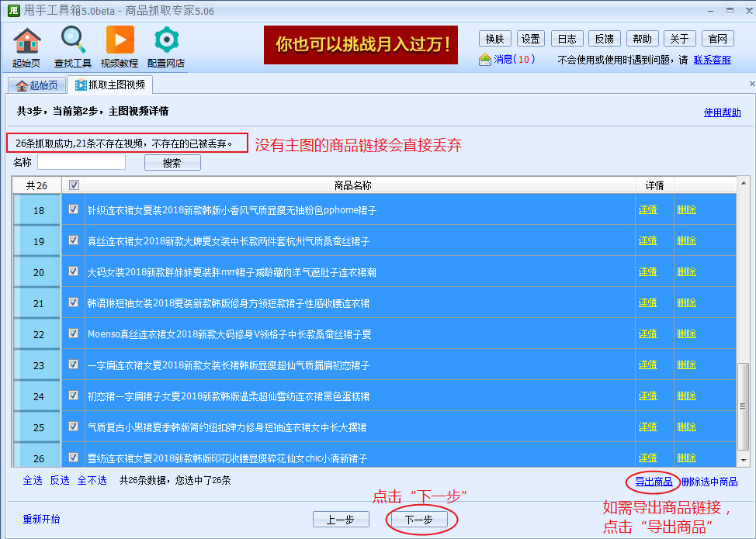Switch to the 起始页 tab
This screenshot has width=756, height=539.
pyautogui.click(x=36, y=85)
